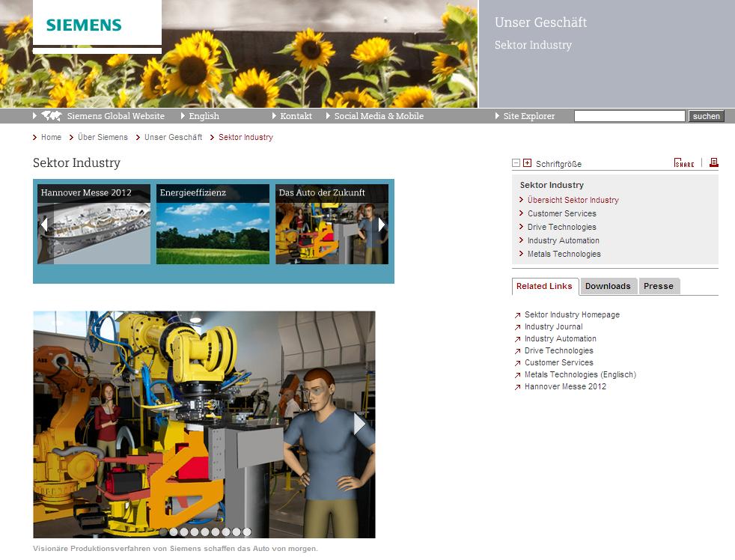Click into the search input field
The width and height of the screenshot is (735, 560).
pyautogui.click(x=629, y=116)
